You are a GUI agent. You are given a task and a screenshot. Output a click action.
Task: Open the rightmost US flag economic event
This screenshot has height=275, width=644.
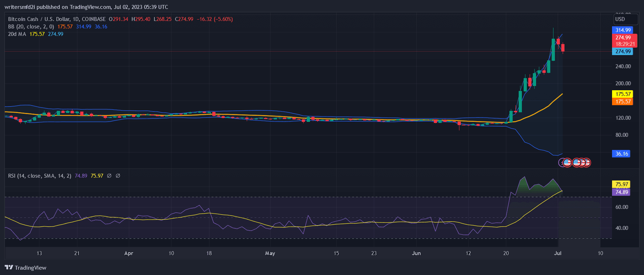click(x=586, y=163)
